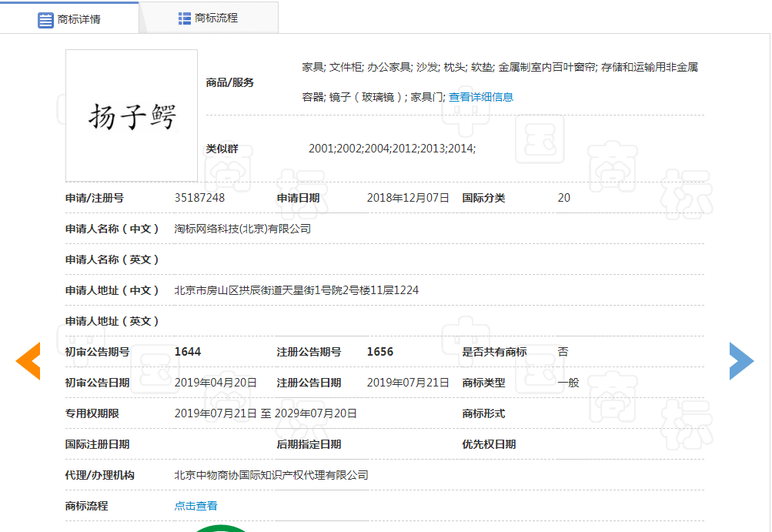Click the 申请日期 value 2018年12月07日
Image resolution: width=772 pixels, height=532 pixels.
(x=408, y=198)
